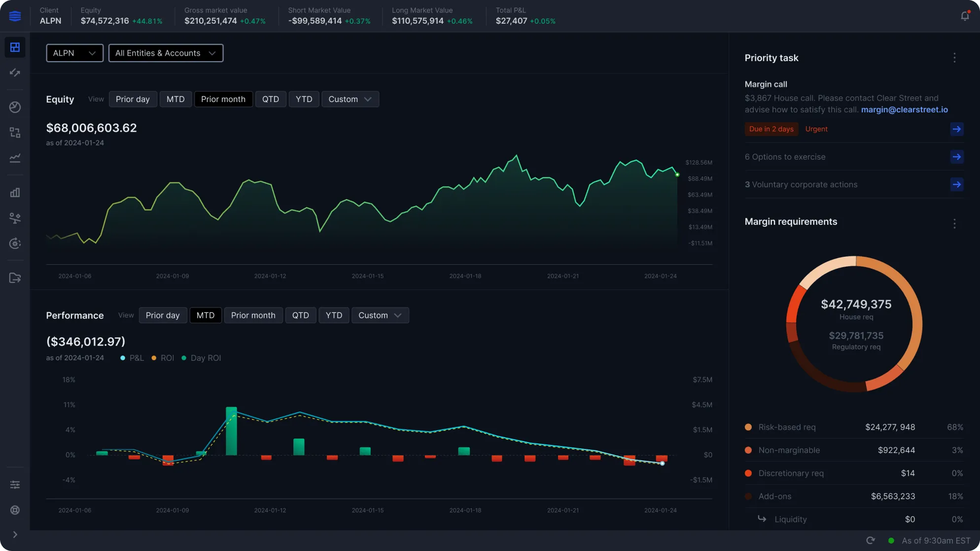
Task: Open Priority task three-dot menu
Action: pyautogui.click(x=954, y=58)
